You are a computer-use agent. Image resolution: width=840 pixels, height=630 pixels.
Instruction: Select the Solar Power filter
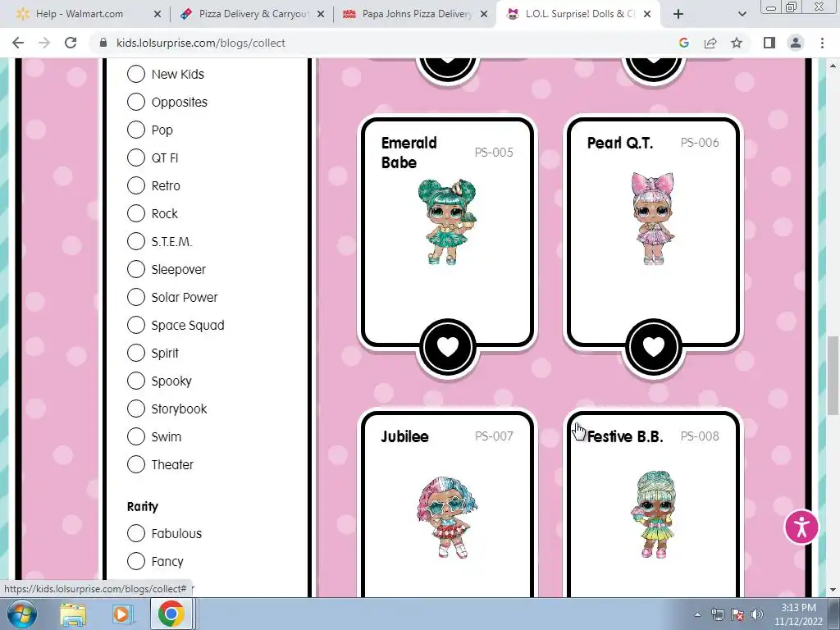pyautogui.click(x=136, y=297)
